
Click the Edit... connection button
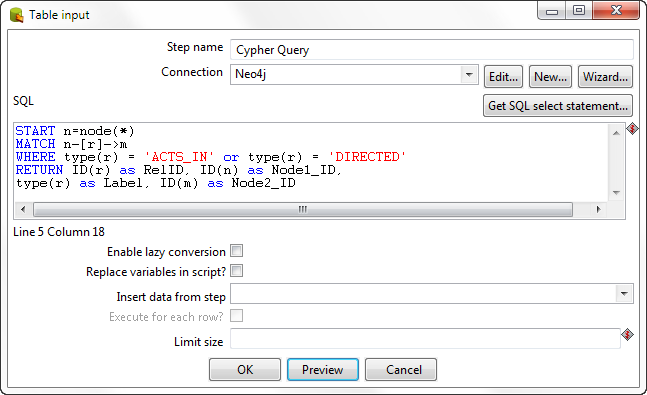[x=503, y=77]
